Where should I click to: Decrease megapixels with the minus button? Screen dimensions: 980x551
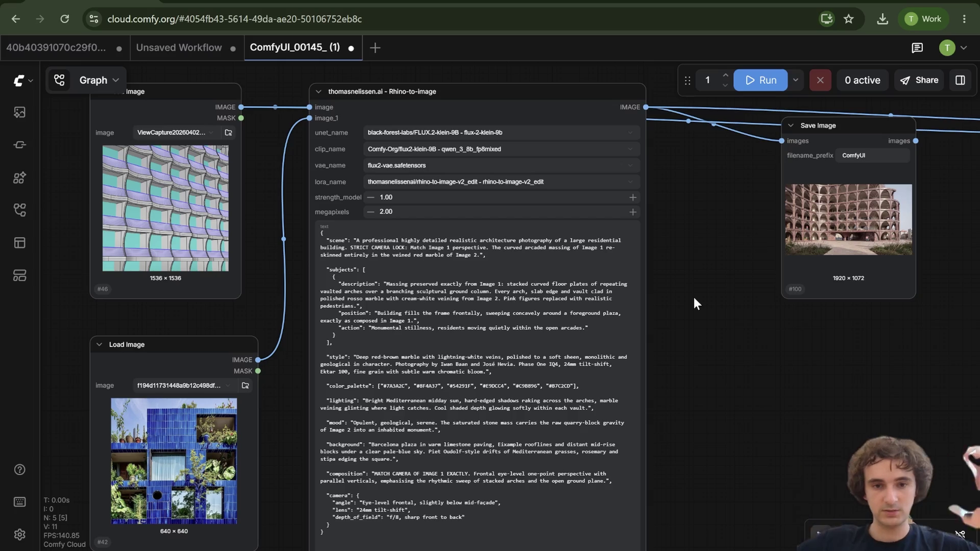click(371, 212)
